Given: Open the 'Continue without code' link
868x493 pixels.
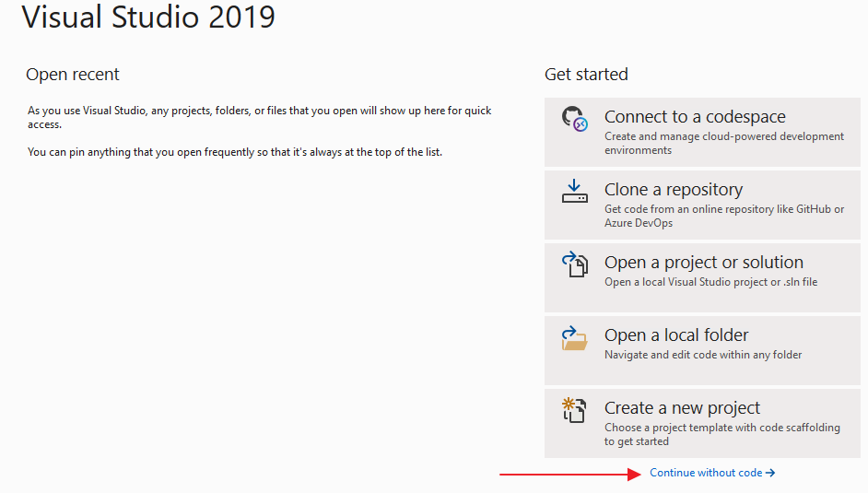Looking at the screenshot, I should pyautogui.click(x=706, y=473).
